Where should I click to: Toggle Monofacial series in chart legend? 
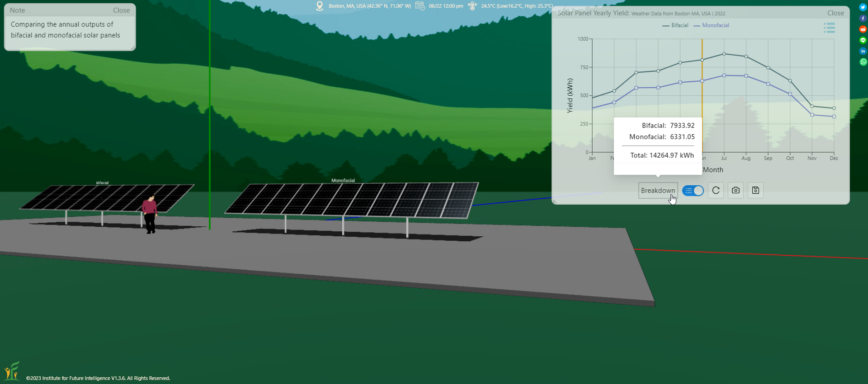point(712,25)
